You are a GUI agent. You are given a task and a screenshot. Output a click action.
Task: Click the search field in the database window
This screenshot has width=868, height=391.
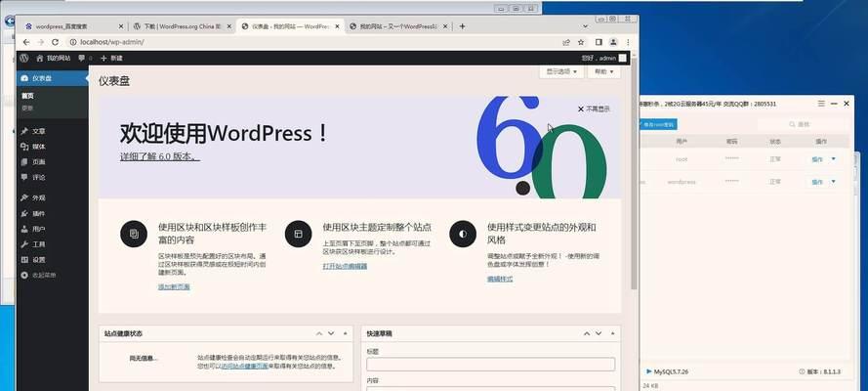801,124
